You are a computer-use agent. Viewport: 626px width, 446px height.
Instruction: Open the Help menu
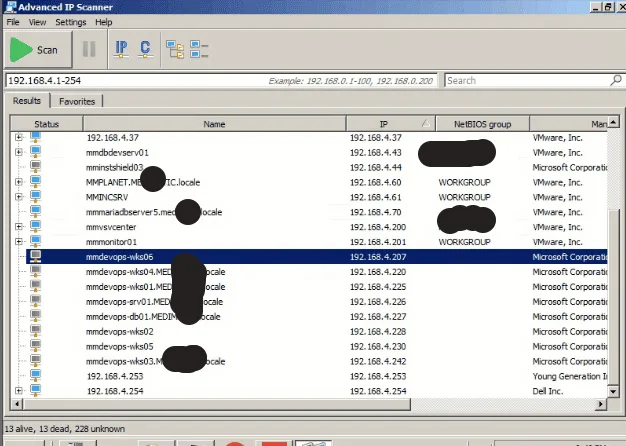tap(103, 22)
